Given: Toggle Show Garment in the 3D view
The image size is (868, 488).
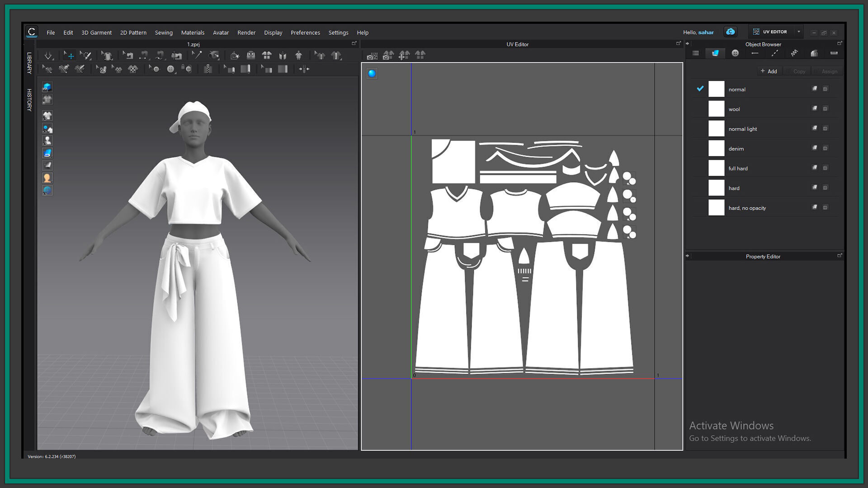Looking at the screenshot, I should point(47,116).
